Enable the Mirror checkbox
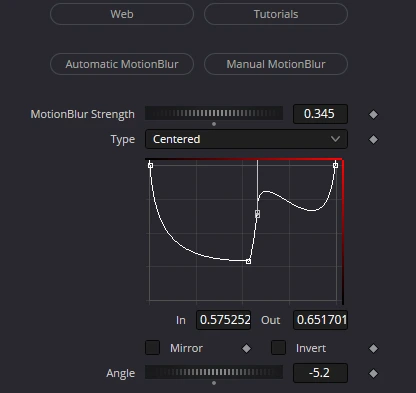Screen dimensions: 416x393 (153, 347)
